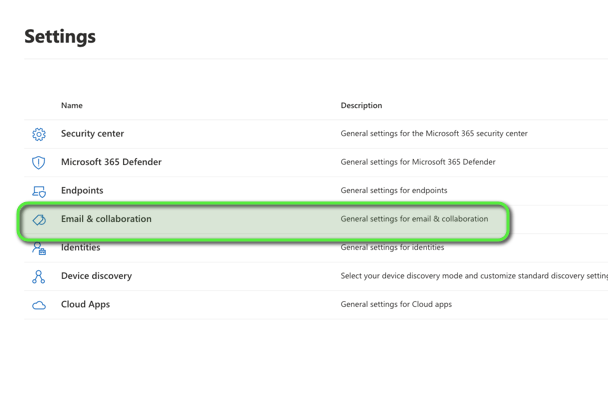Click the Email & collaboration icon

pos(39,220)
